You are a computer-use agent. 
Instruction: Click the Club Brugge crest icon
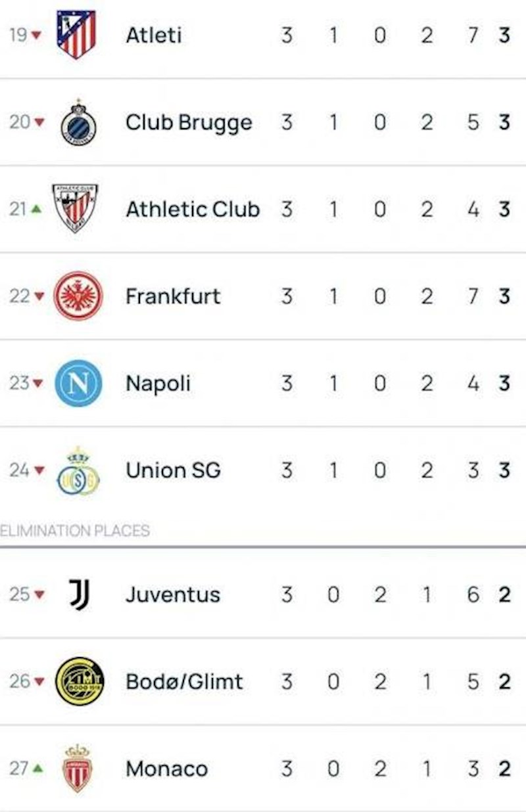point(78,123)
